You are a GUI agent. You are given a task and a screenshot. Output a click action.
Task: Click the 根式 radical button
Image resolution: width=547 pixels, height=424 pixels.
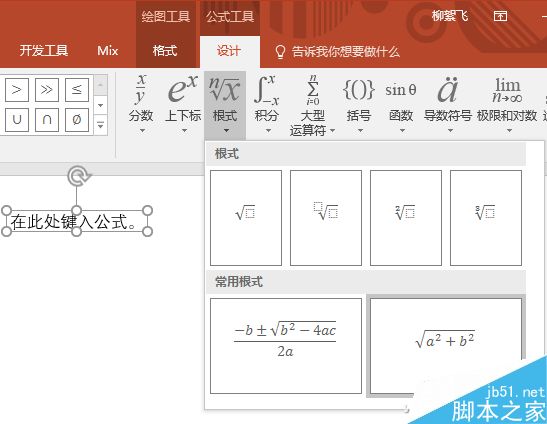tap(225, 104)
